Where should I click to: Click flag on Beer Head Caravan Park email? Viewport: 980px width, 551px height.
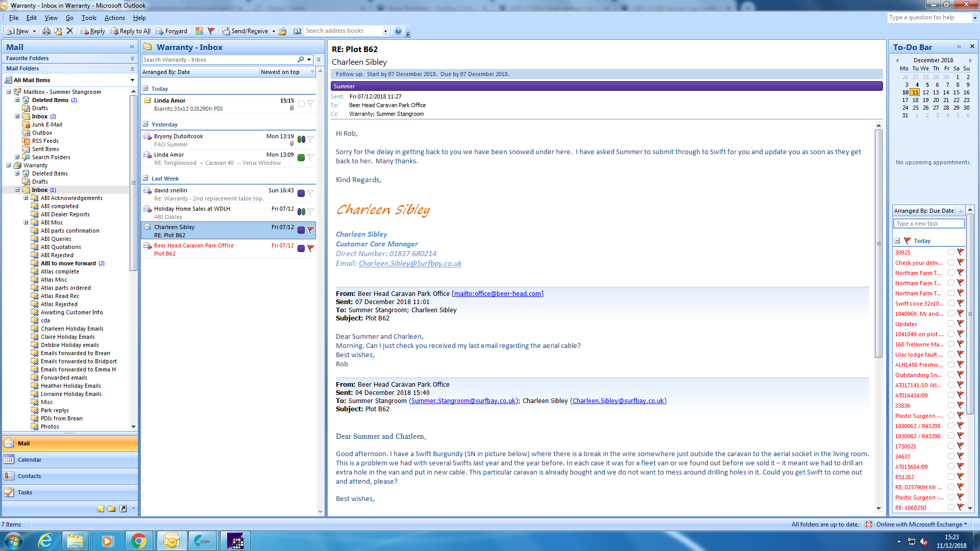click(310, 248)
